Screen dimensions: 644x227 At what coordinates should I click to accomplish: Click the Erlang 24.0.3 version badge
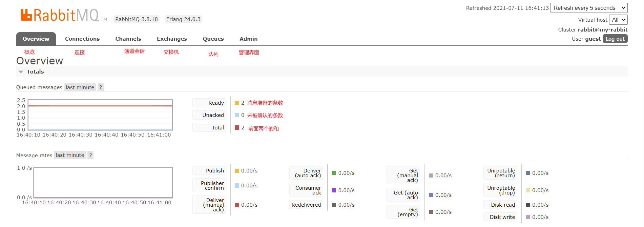pos(183,19)
